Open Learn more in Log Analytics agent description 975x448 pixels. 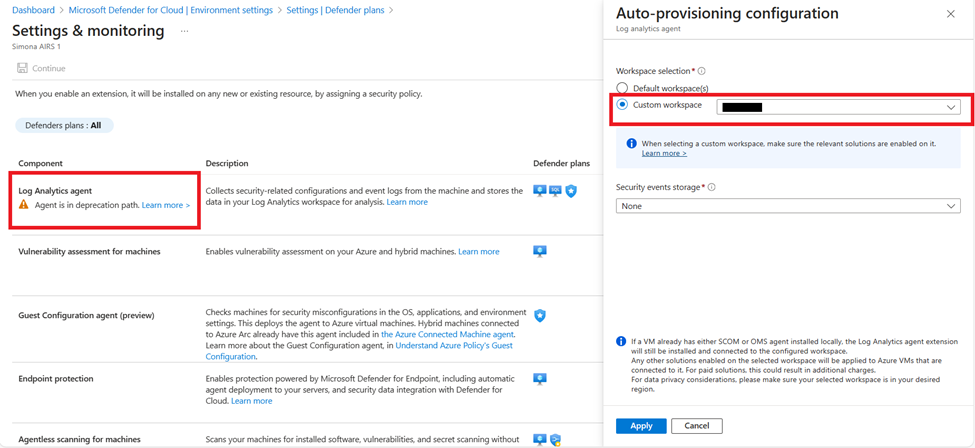[407, 202]
